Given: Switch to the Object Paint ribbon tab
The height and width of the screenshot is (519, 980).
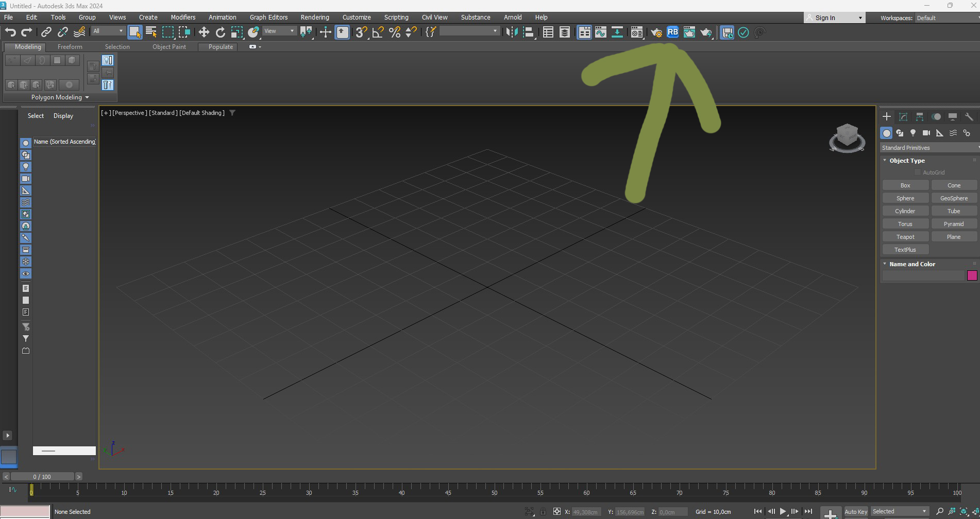Looking at the screenshot, I should [169, 47].
